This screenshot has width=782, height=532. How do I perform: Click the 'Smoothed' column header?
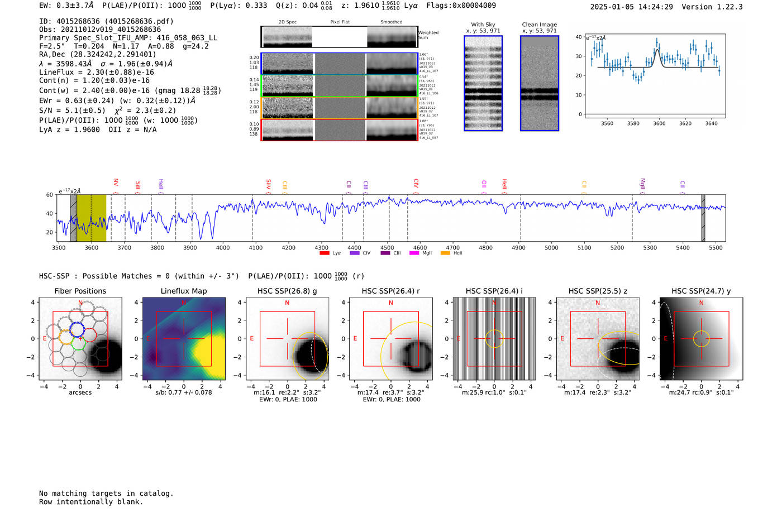tap(392, 22)
